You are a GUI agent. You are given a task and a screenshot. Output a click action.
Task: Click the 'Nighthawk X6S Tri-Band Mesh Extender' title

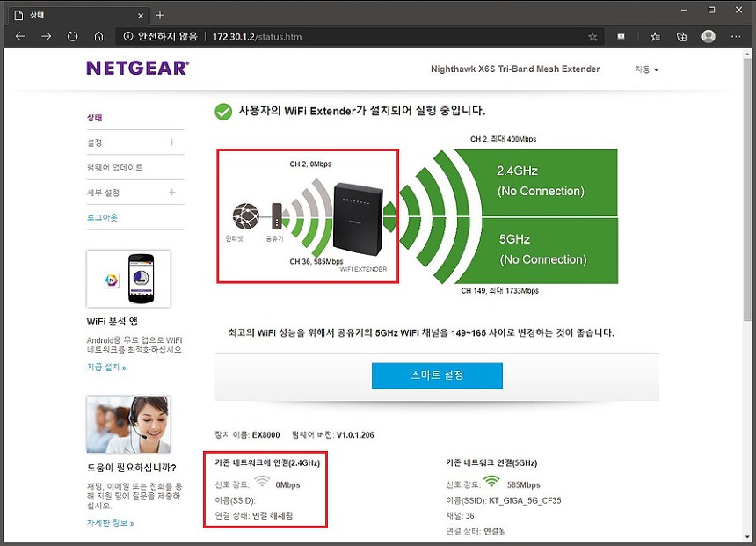(x=515, y=69)
